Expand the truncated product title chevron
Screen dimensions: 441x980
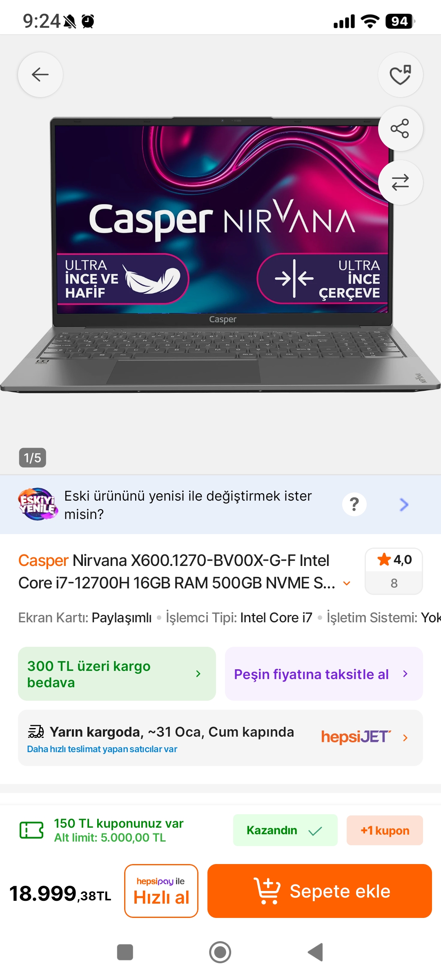(x=347, y=584)
